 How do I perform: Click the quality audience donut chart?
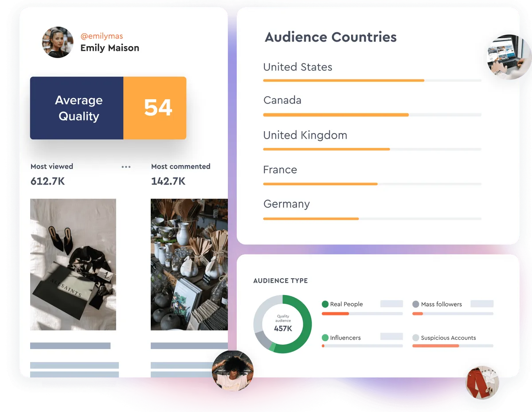pyautogui.click(x=282, y=324)
